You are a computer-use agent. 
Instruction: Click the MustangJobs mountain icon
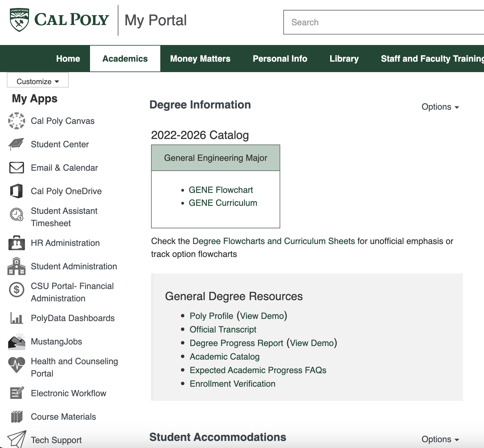pos(16,341)
